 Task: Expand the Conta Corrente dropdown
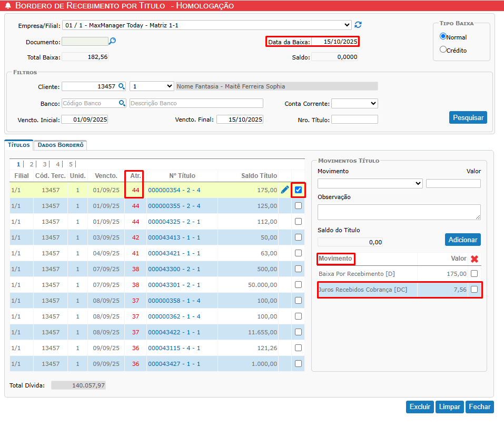[x=354, y=104]
